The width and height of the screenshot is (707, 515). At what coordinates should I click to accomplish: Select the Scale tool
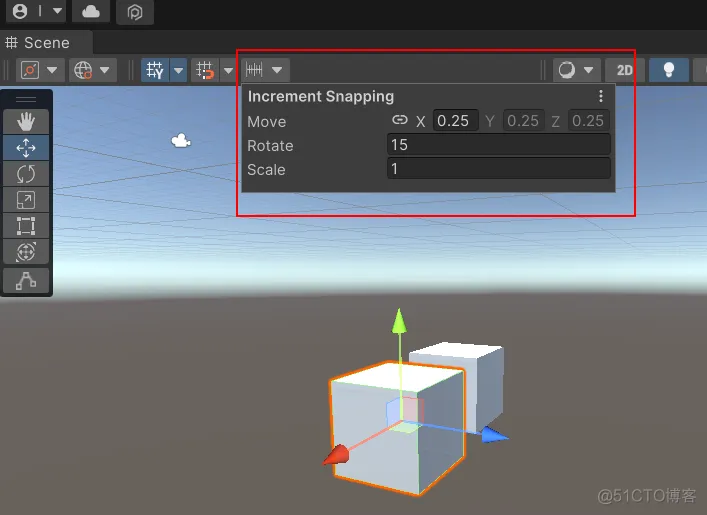pyautogui.click(x=26, y=200)
